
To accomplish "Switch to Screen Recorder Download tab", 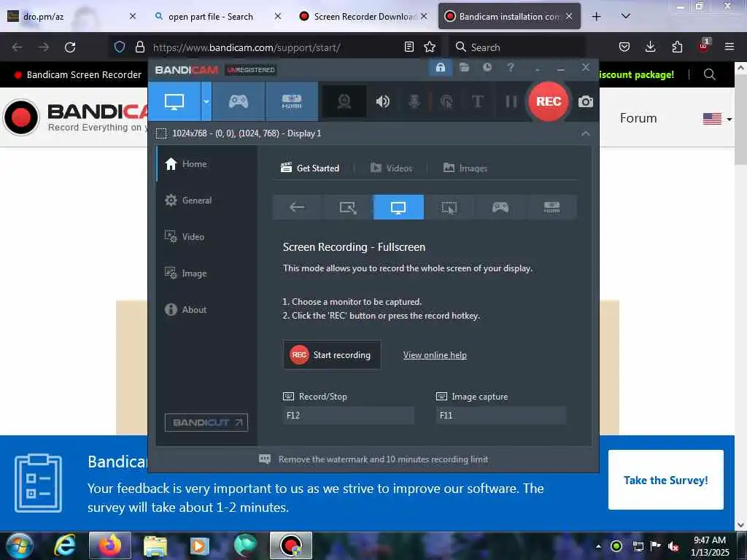I will click(x=362, y=17).
